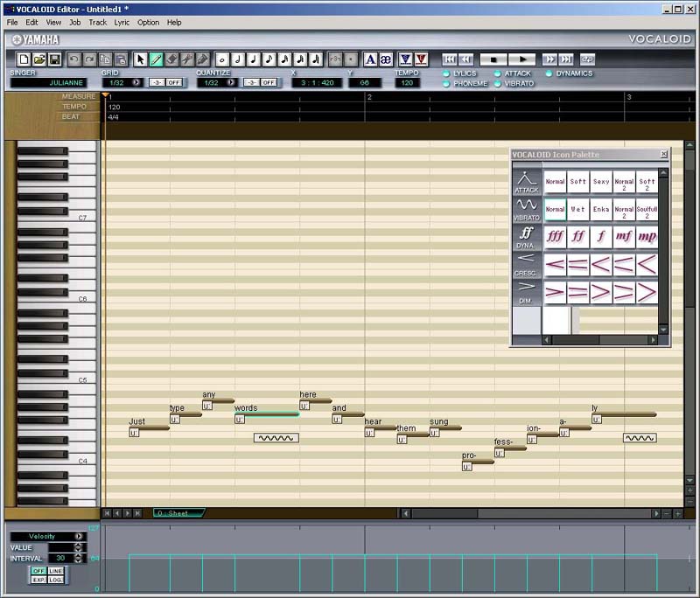Redo the action in the toolbar

90,59
